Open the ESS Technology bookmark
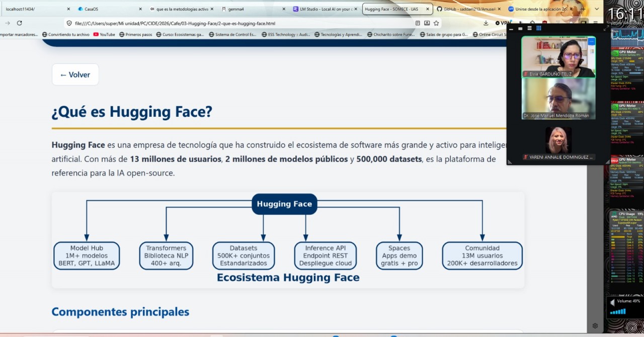Image resolution: width=644 pixels, height=337 pixels. 286,35
